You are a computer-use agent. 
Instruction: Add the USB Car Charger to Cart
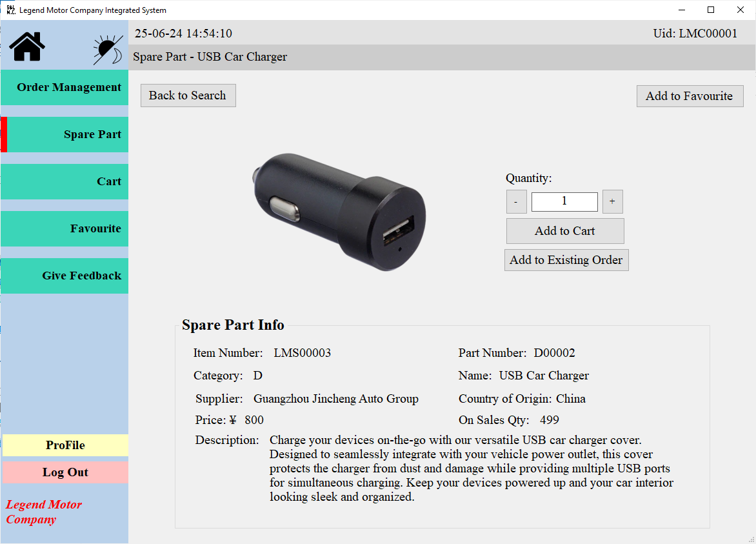pyautogui.click(x=565, y=230)
